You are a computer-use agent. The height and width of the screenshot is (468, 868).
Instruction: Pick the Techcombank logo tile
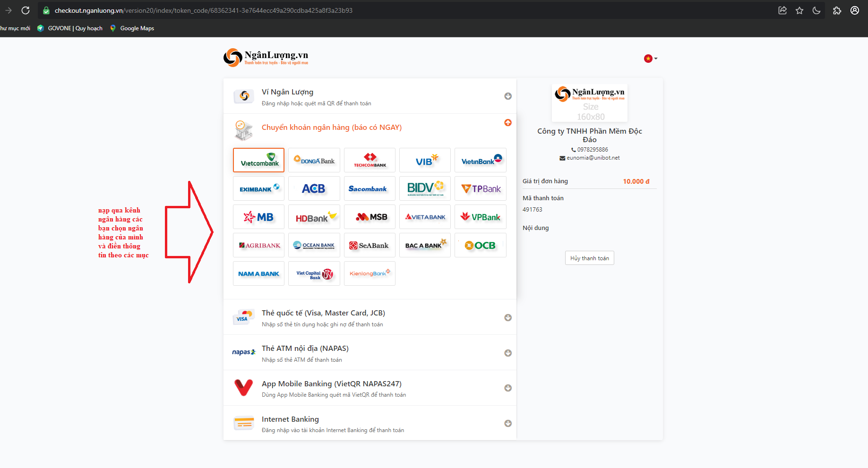pyautogui.click(x=370, y=160)
